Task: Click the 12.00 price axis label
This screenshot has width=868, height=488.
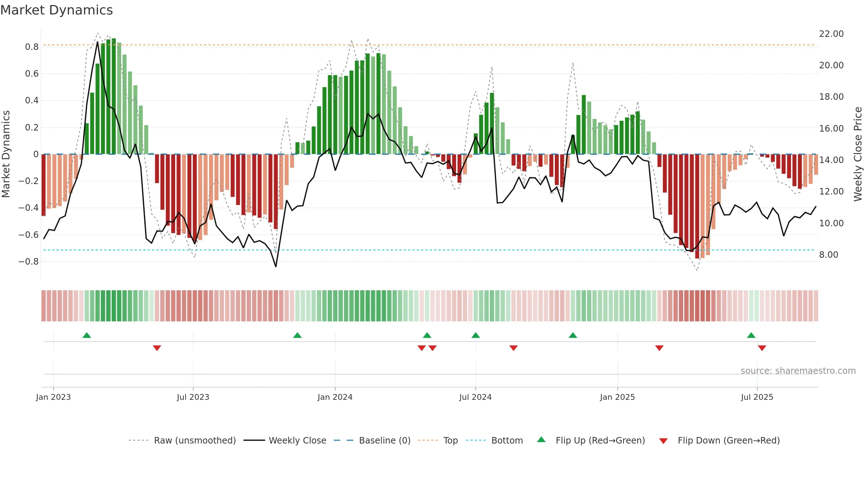Action: coord(831,192)
